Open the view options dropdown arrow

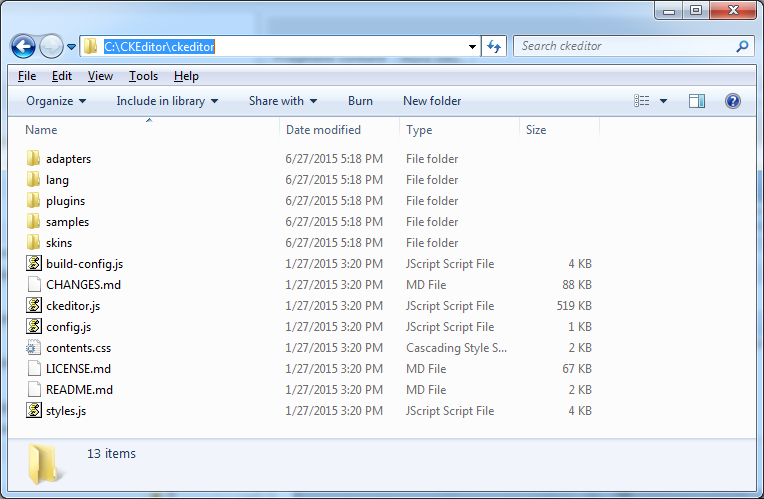[x=663, y=101]
